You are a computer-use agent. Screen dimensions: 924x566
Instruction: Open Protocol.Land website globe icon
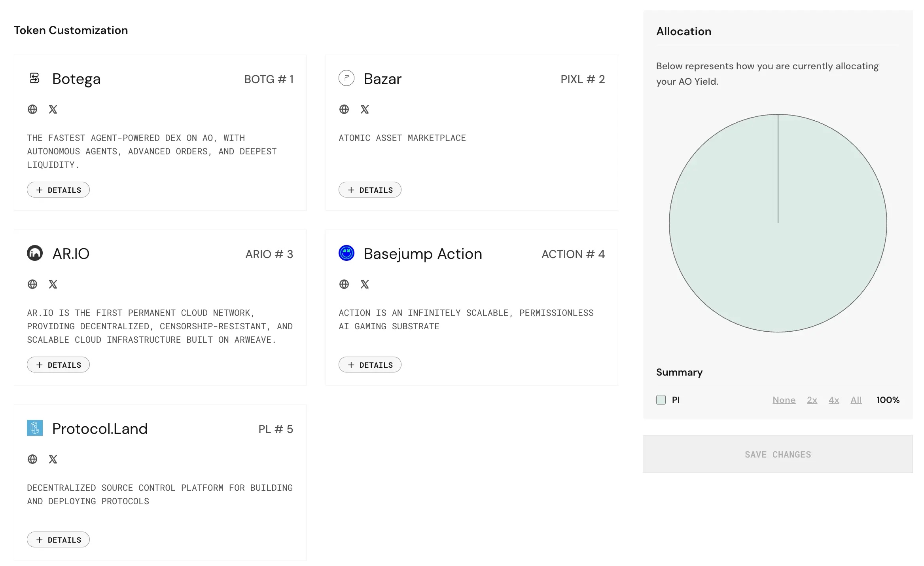point(32,459)
